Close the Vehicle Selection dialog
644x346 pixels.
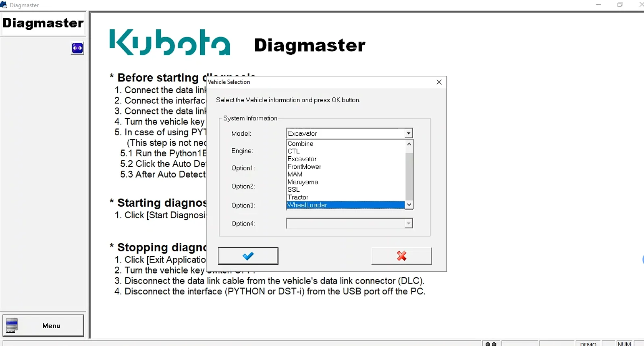(439, 82)
